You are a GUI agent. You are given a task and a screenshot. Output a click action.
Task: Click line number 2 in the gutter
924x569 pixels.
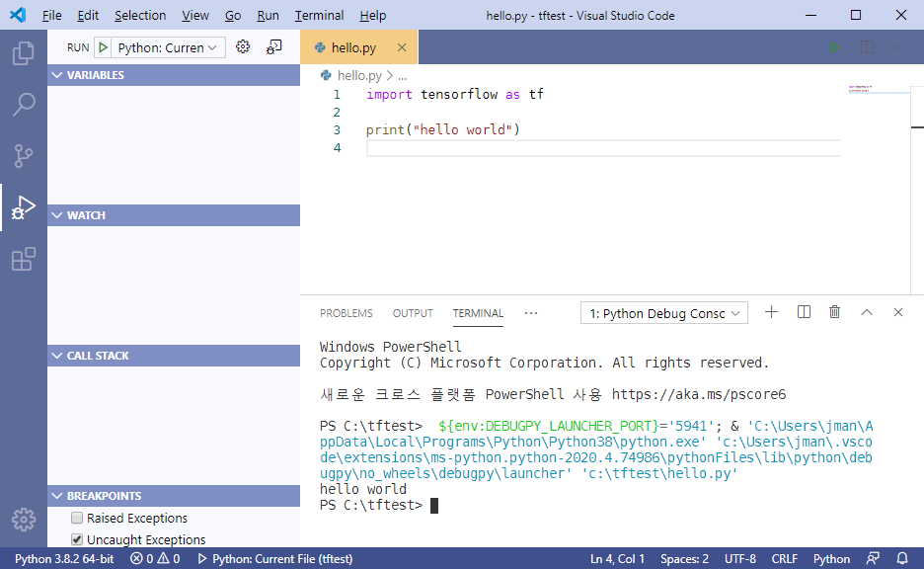337,112
